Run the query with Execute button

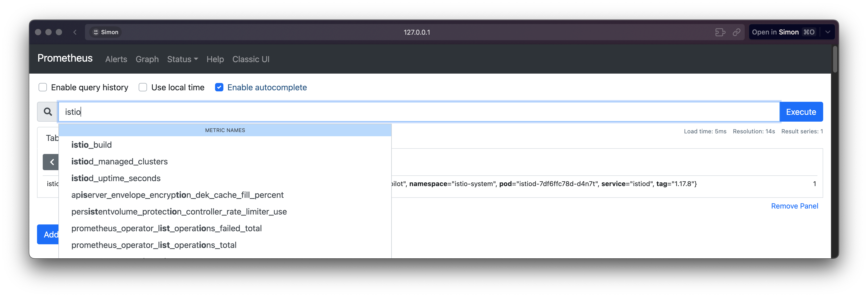click(801, 112)
